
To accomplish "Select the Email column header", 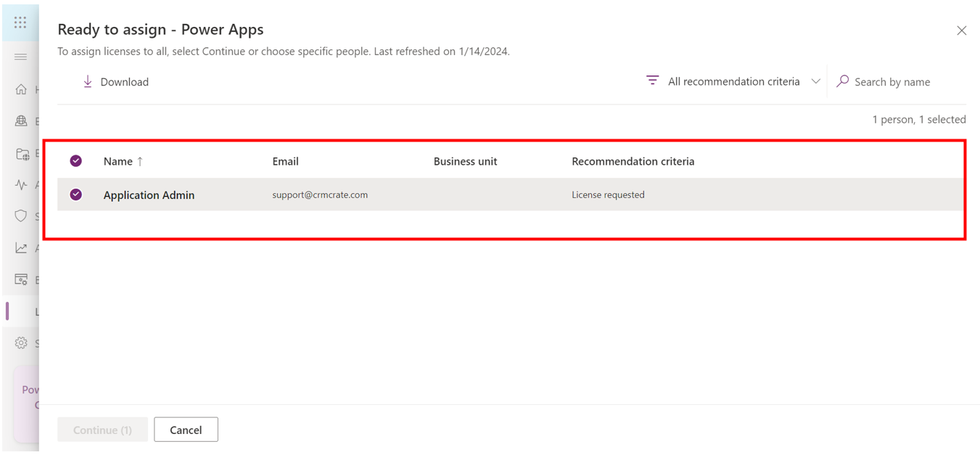I will point(285,161).
